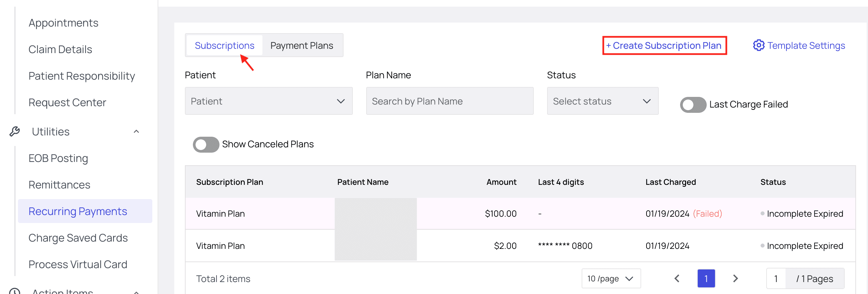The width and height of the screenshot is (868, 294).
Task: Change the 10 /page size dropdown
Action: (611, 278)
